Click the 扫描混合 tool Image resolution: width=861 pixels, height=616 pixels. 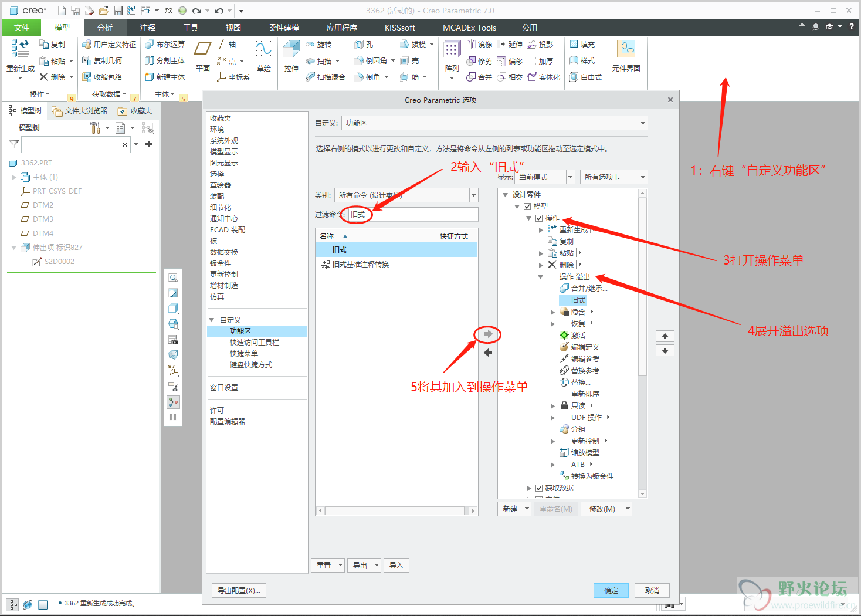coord(326,77)
